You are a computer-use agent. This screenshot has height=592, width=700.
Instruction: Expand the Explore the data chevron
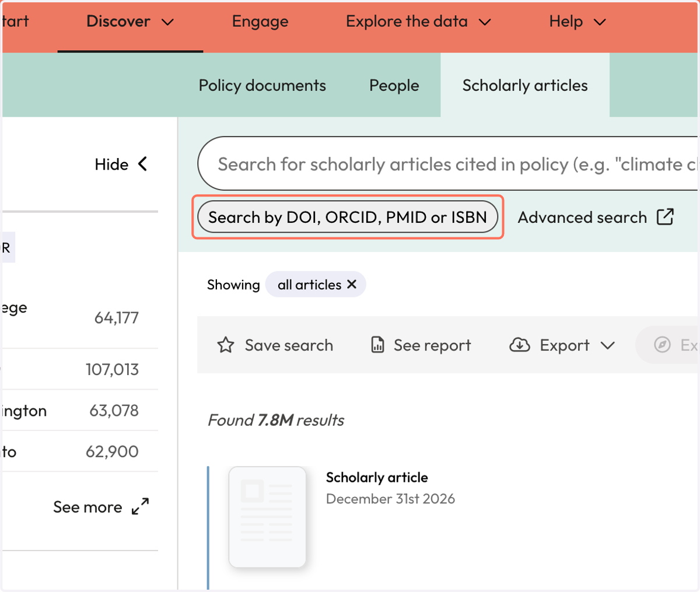pos(485,23)
